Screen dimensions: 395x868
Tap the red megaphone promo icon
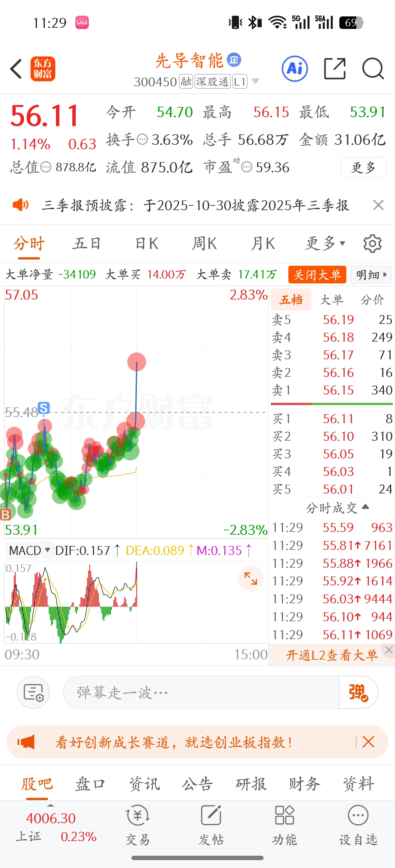(26, 742)
